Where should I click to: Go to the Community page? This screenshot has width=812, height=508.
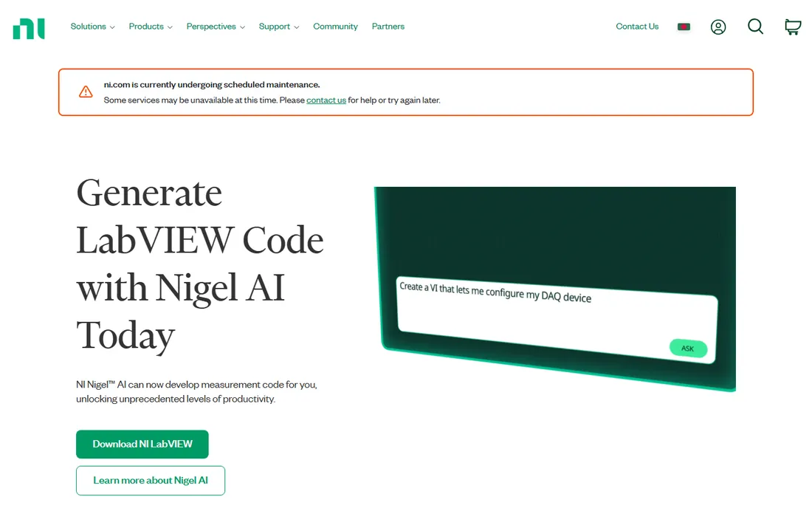[335, 27]
